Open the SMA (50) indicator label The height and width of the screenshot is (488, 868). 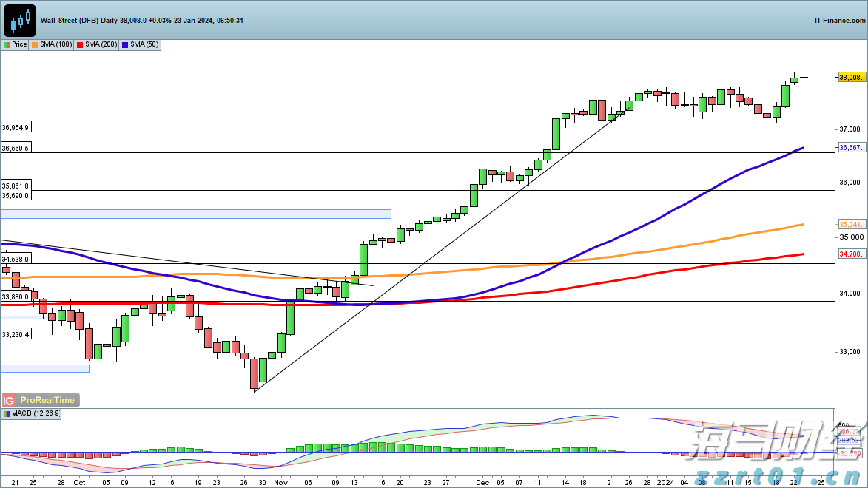pos(141,45)
